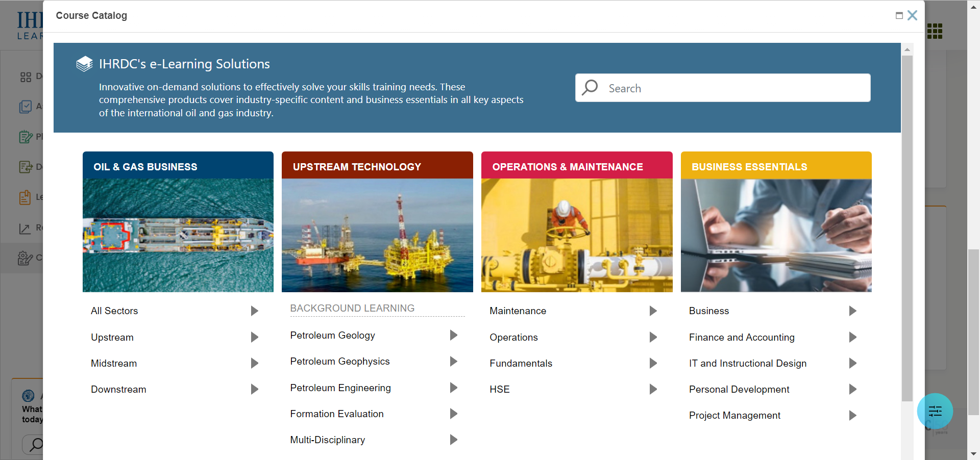Expand the Maintenance arrow
980x460 pixels.
point(653,311)
